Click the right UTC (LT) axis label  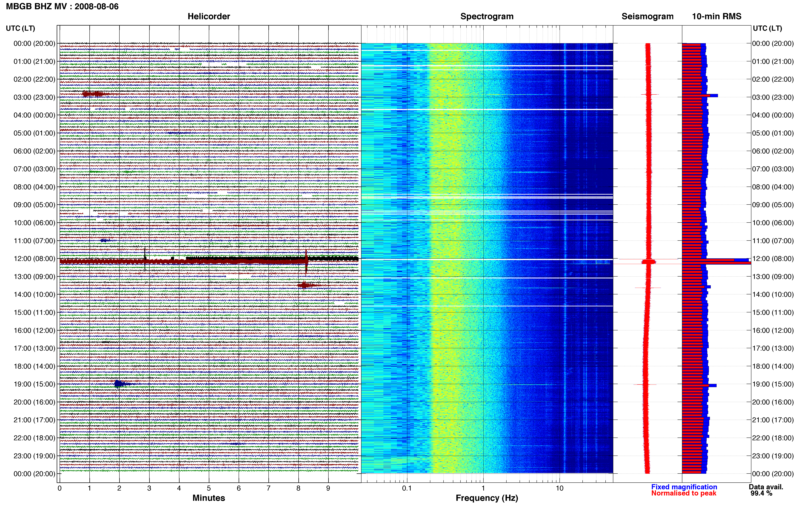coord(767,28)
